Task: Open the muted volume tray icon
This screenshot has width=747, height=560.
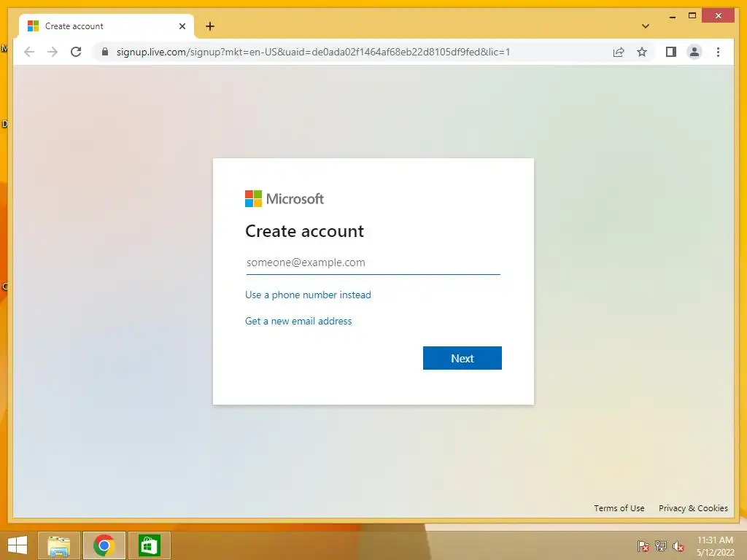Action: 678,546
